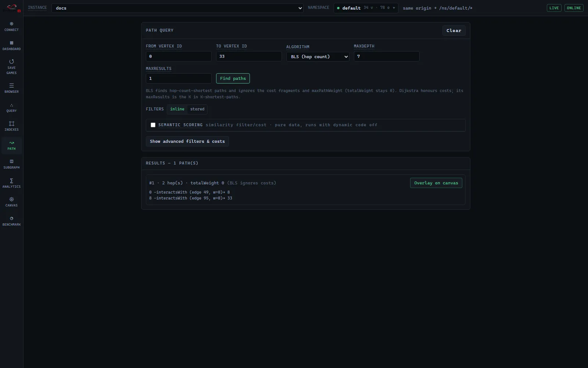This screenshot has width=588, height=368.
Task: Open the default namespace selector
Action: (x=366, y=8)
